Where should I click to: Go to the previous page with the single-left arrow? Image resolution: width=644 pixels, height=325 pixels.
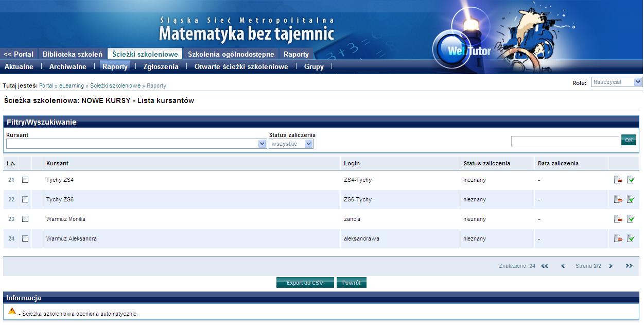click(563, 266)
